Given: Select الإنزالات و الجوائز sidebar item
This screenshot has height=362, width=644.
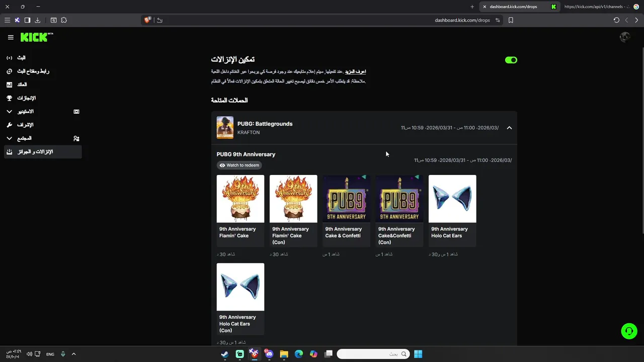Looking at the screenshot, I should tap(43, 151).
